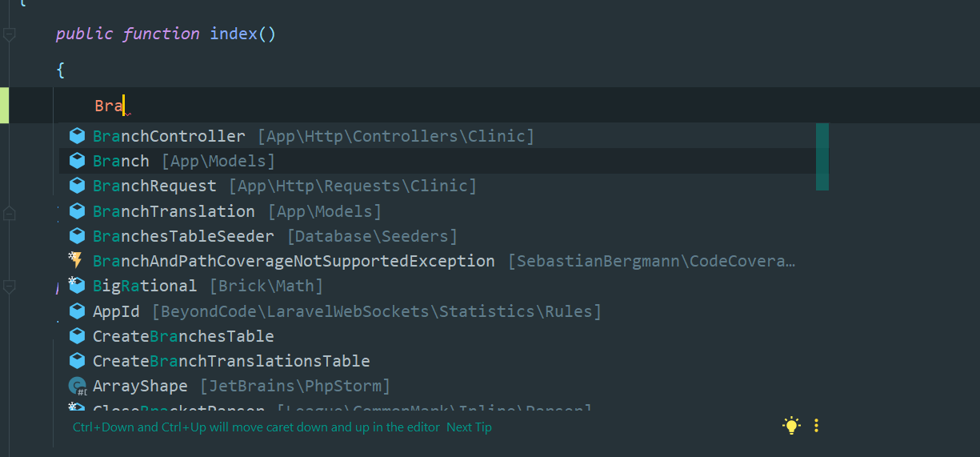The image size is (980, 457).
Task: Click class icon beside Branch model
Action: pyautogui.click(x=77, y=161)
